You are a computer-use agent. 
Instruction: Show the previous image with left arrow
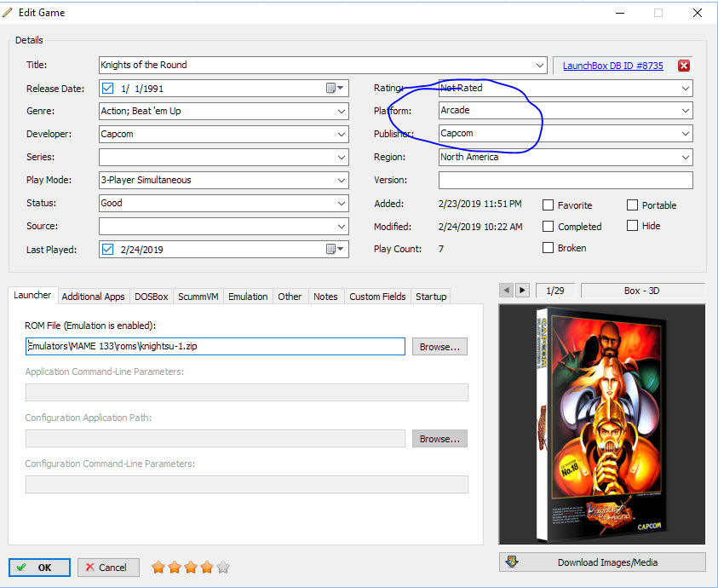(x=506, y=290)
